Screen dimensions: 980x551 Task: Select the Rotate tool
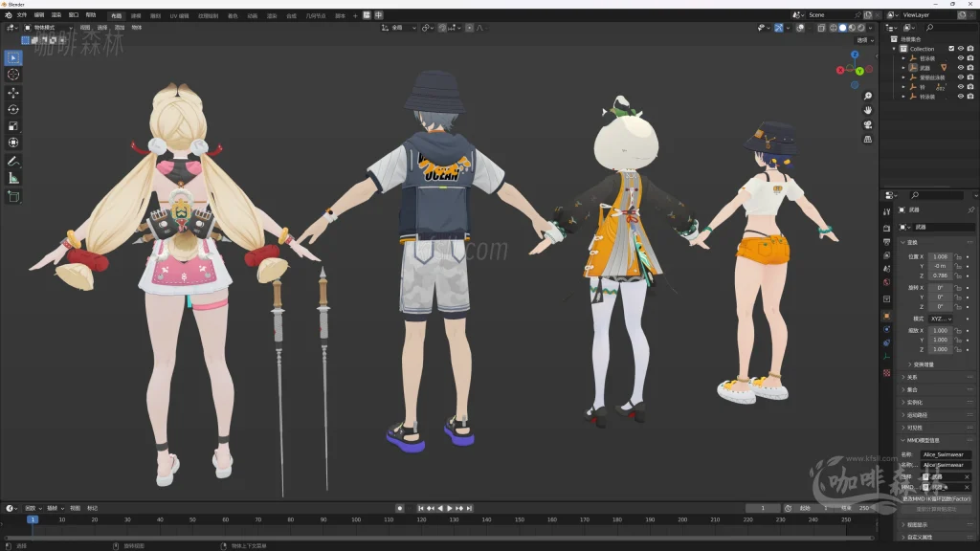pyautogui.click(x=13, y=109)
